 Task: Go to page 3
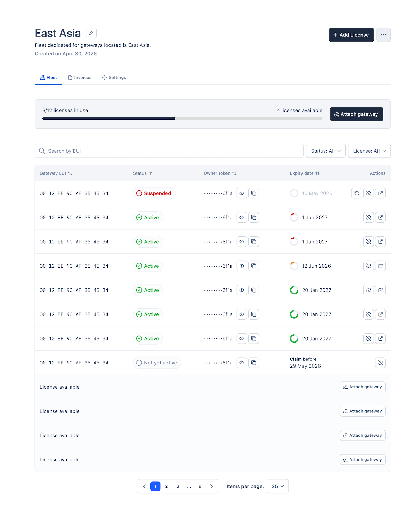[178, 486]
